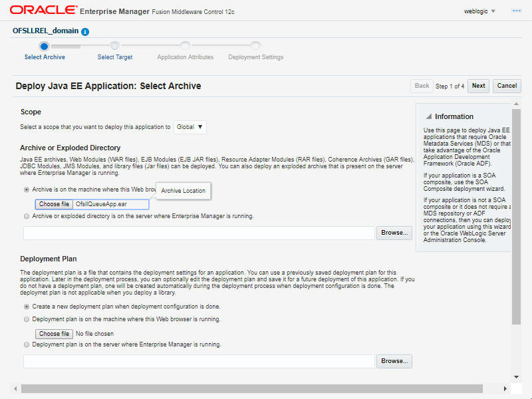Click the vertical scrollbar down arrow
This screenshot has height=399, width=532.
pos(516,377)
